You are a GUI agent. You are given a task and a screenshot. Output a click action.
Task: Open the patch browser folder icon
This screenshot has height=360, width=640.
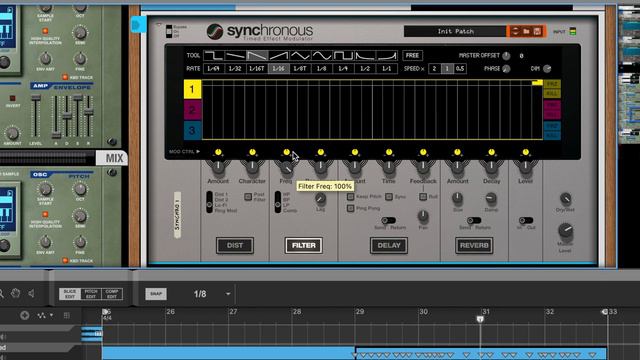click(x=527, y=31)
